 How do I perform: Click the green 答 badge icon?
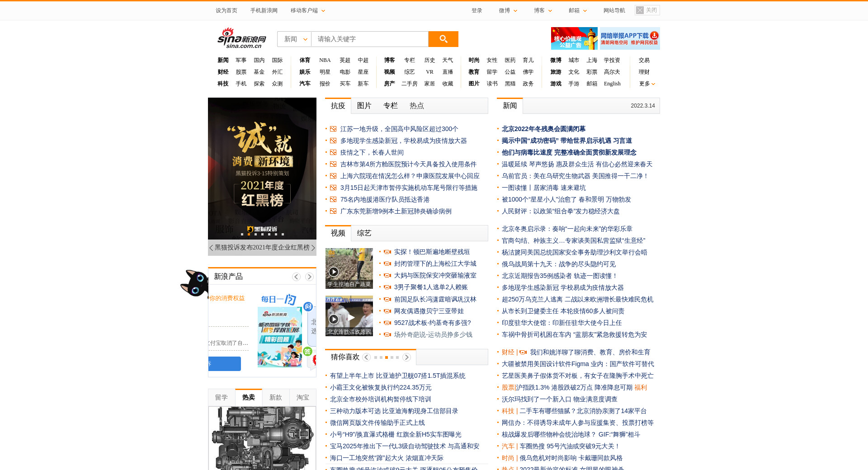[x=307, y=351]
